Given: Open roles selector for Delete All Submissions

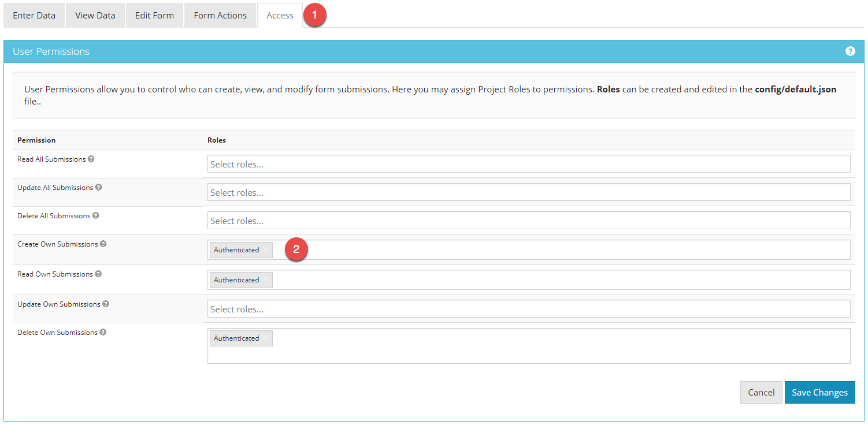Looking at the screenshot, I should 528,221.
